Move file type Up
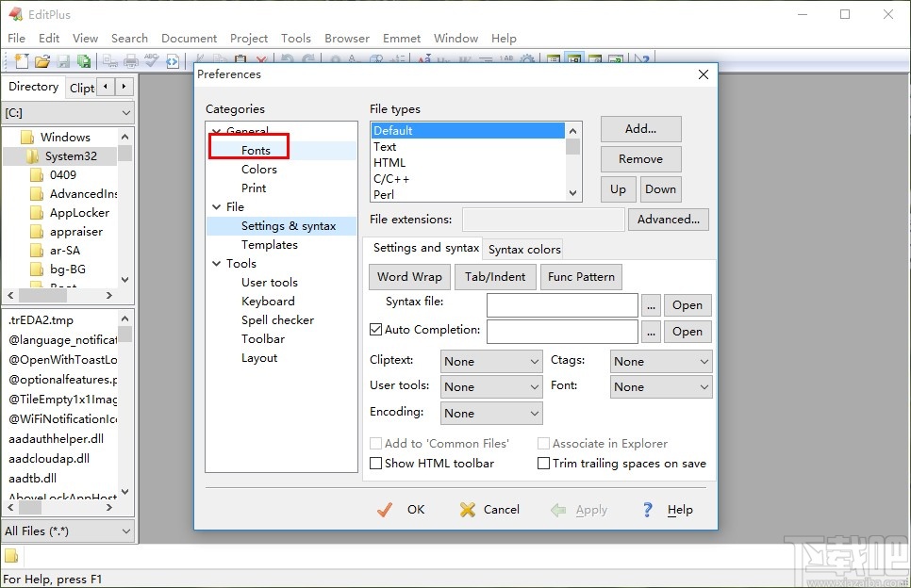This screenshot has height=588, width=911. (619, 189)
